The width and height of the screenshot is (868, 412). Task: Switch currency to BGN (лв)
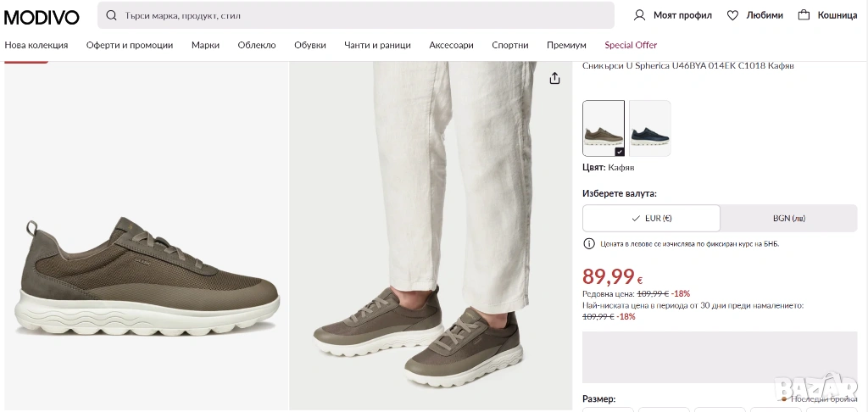788,218
